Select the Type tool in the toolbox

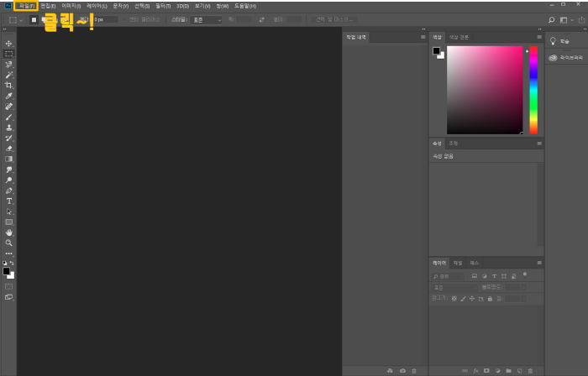click(x=8, y=201)
